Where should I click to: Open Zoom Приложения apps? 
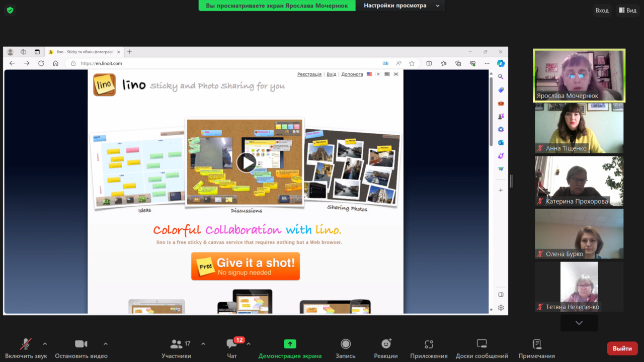click(429, 348)
